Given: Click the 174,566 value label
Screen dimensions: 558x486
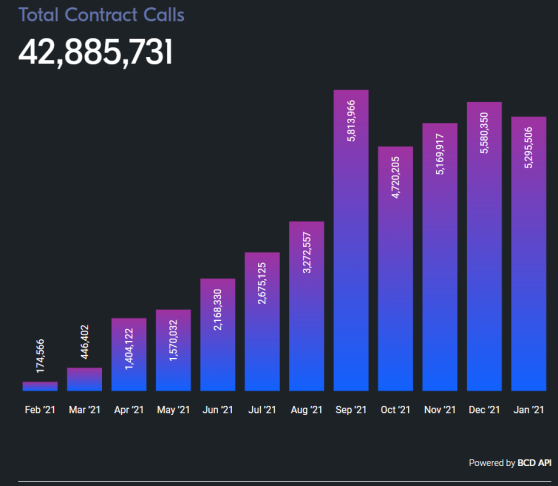Looking at the screenshot, I should [x=40, y=356].
